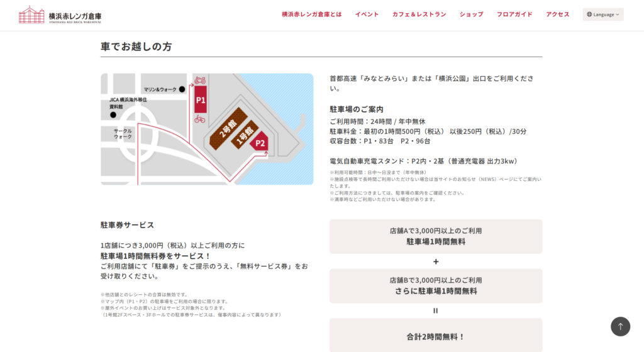Click the ※満車時などご利用いただけない場合があります note
The width and height of the screenshot is (644, 352).
(x=382, y=199)
